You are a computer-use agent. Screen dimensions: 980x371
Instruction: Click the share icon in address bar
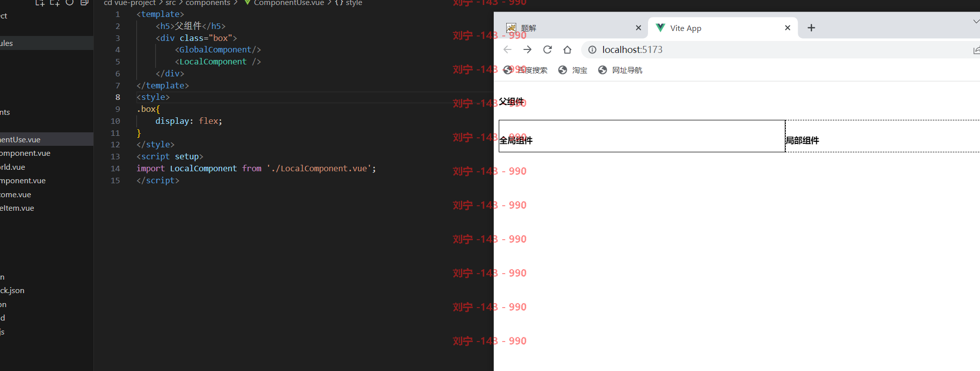pyautogui.click(x=977, y=50)
